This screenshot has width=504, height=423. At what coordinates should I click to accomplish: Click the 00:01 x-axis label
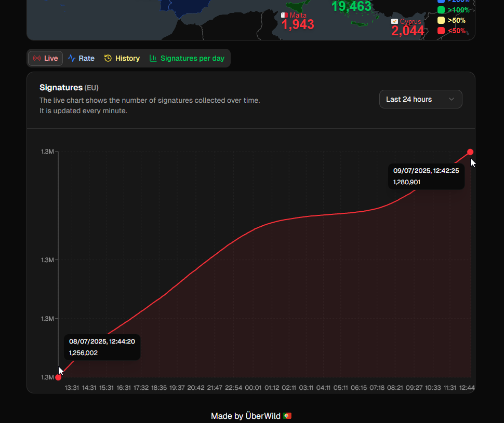(253, 388)
